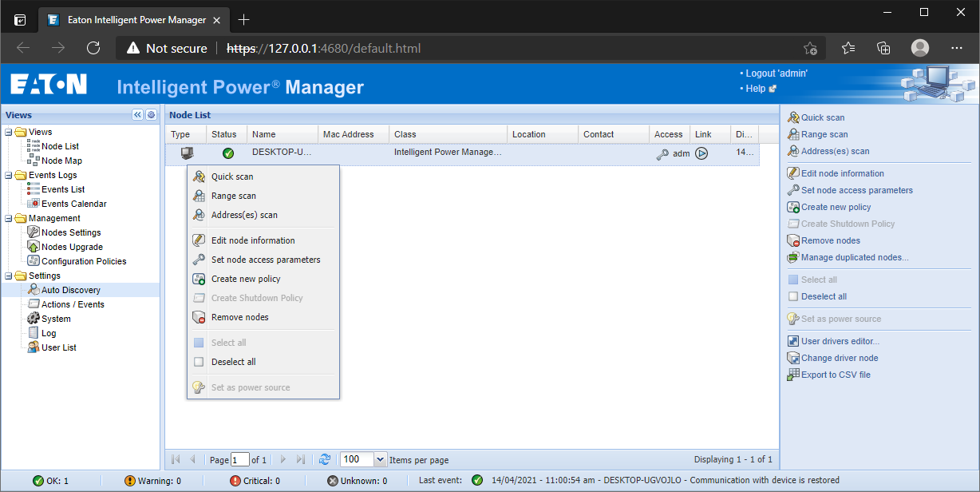This screenshot has width=980, height=492.
Task: Collapse the Views side panel
Action: (137, 115)
